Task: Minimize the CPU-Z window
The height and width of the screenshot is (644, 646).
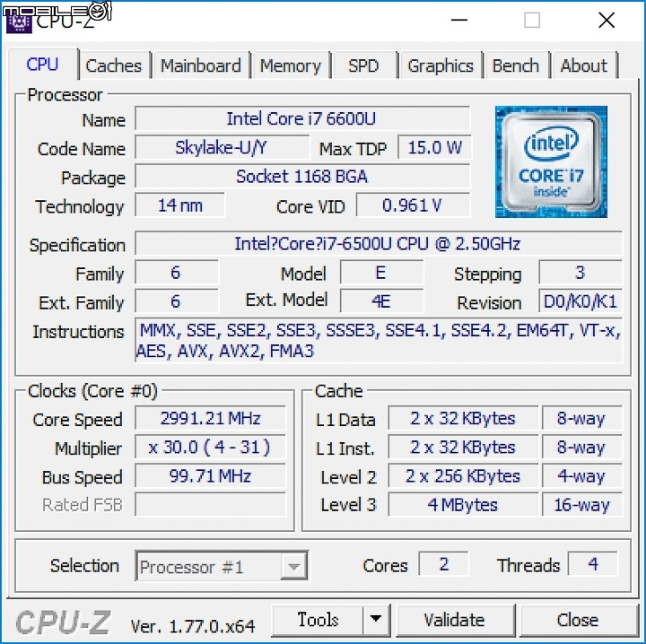Action: coord(459,20)
